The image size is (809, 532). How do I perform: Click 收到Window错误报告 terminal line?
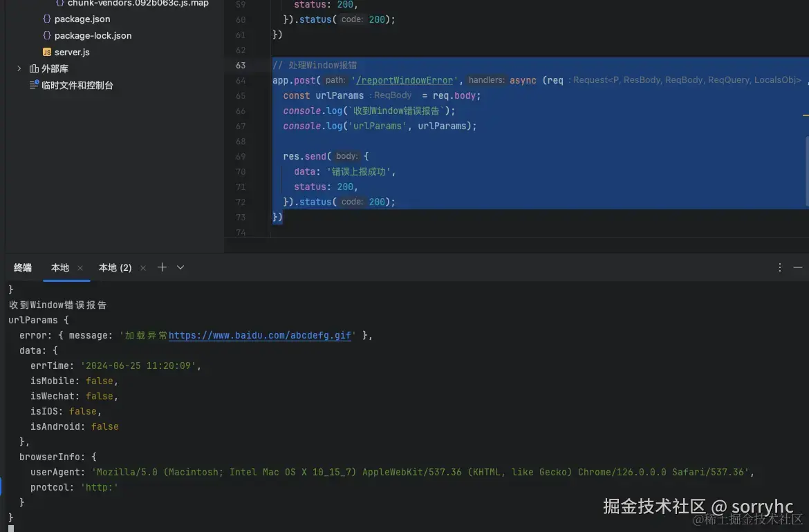point(58,305)
